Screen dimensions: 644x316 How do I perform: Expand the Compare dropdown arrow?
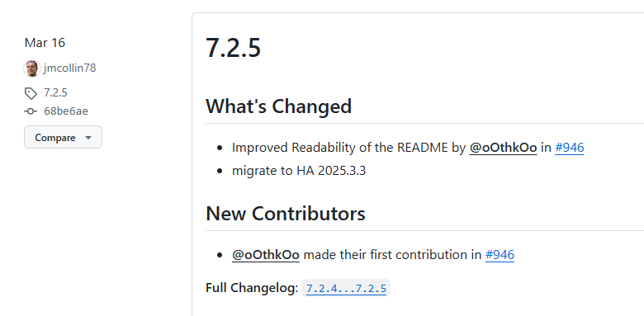point(88,138)
